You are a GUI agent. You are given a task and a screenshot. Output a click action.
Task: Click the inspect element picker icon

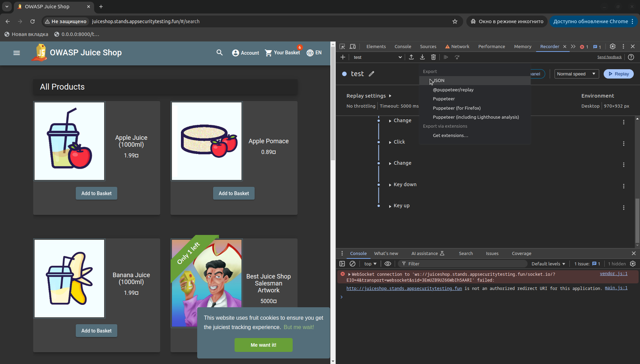coord(342,46)
